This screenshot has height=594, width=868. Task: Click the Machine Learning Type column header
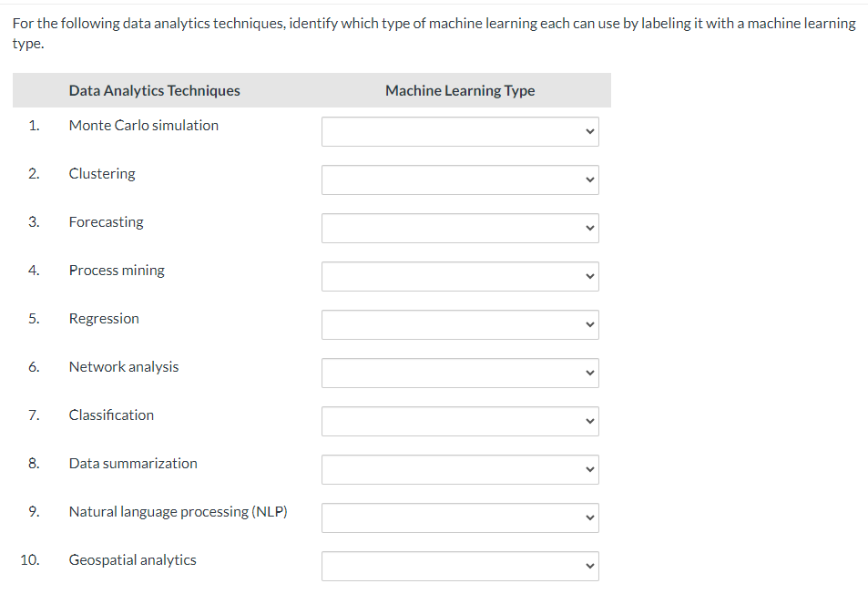tap(459, 90)
